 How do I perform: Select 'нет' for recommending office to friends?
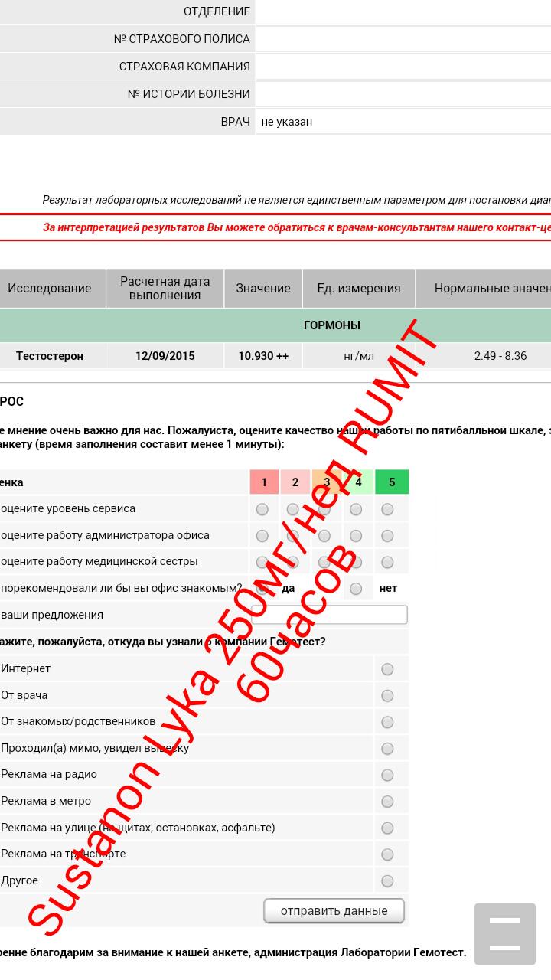click(x=356, y=589)
